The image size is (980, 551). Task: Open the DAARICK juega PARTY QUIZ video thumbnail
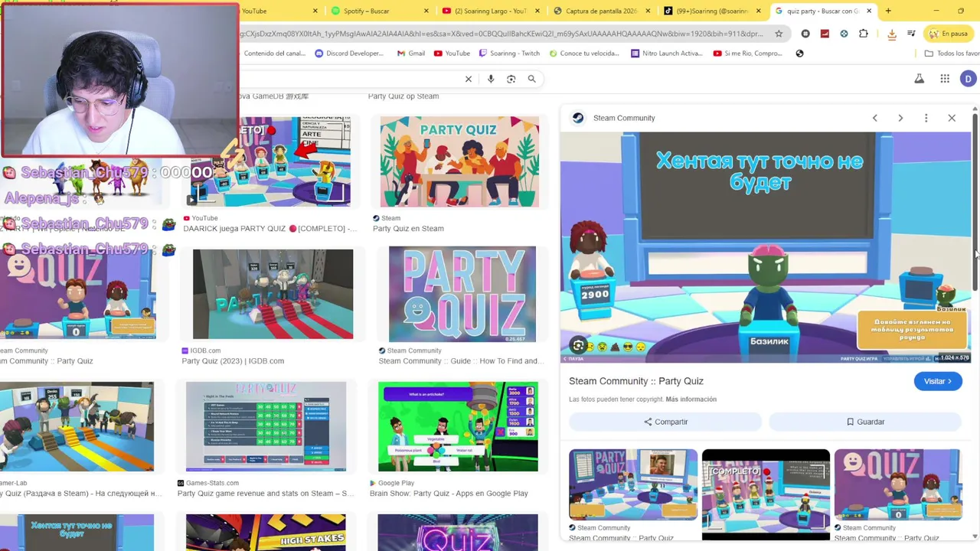point(271,161)
